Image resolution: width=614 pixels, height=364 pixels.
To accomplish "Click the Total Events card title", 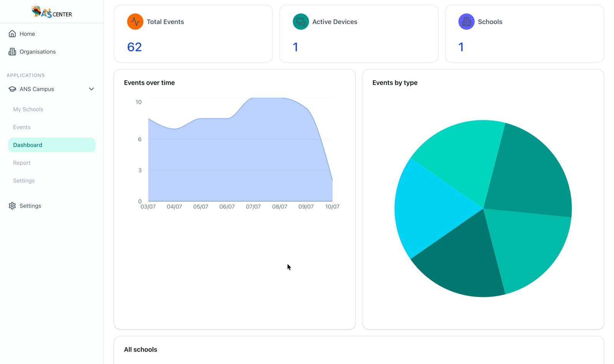I will [165, 22].
